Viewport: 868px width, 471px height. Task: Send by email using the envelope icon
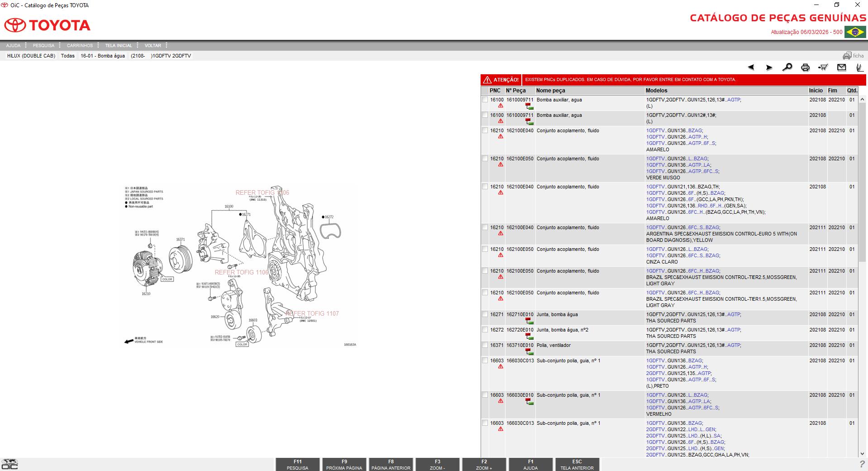(841, 67)
